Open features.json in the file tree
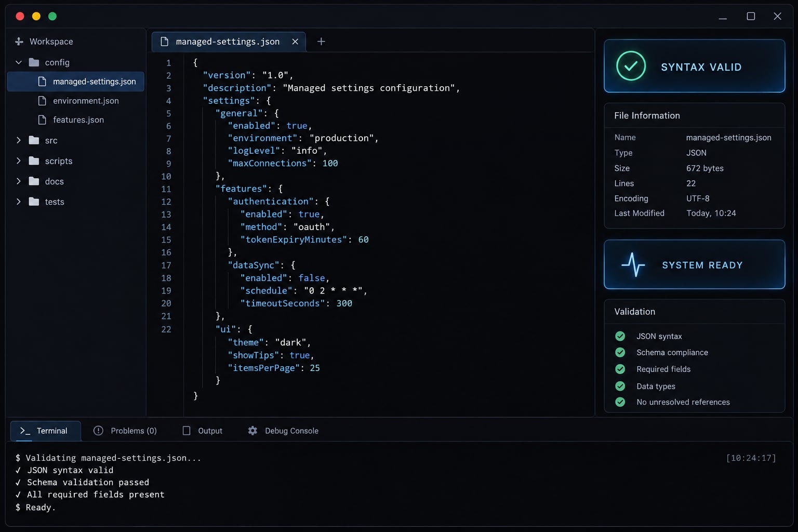The width and height of the screenshot is (798, 532). pyautogui.click(x=76, y=120)
